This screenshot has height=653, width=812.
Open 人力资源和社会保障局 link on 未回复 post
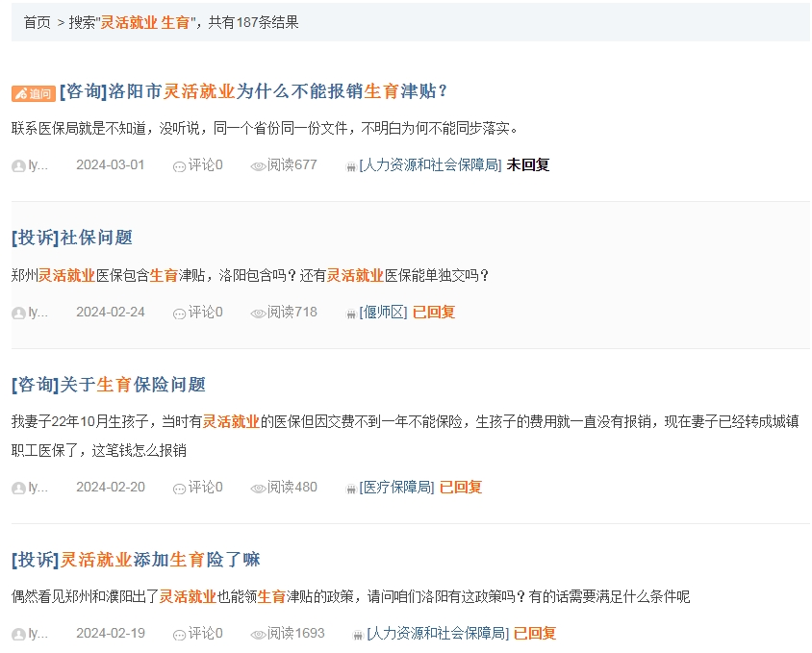pos(430,165)
